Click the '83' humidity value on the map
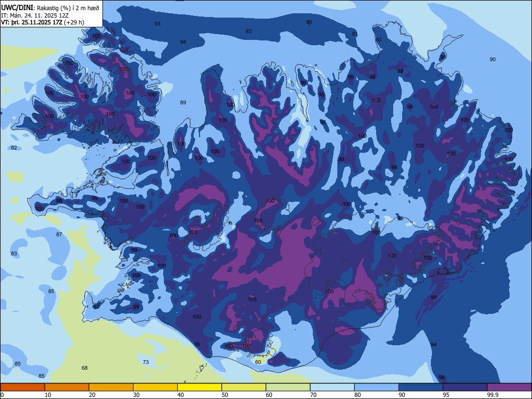Viewport: 532px width, 399px height. (14, 253)
